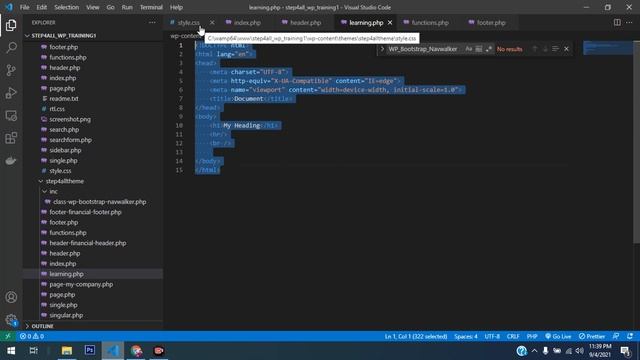Open Windows Action Center notifications

[625, 351]
